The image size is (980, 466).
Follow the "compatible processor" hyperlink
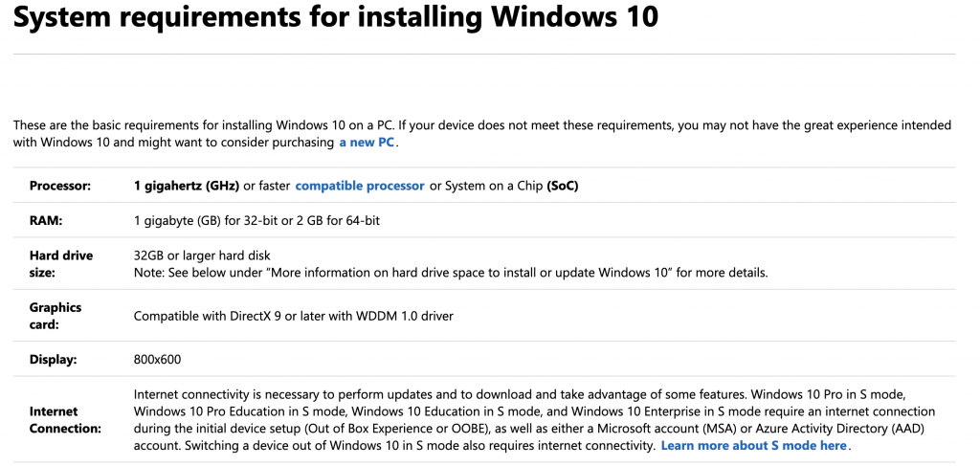tap(359, 186)
